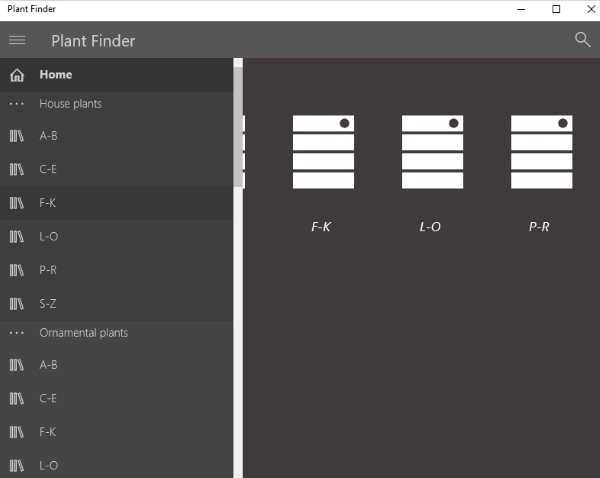Open Ornamental plants C-E entry

[x=116, y=398]
